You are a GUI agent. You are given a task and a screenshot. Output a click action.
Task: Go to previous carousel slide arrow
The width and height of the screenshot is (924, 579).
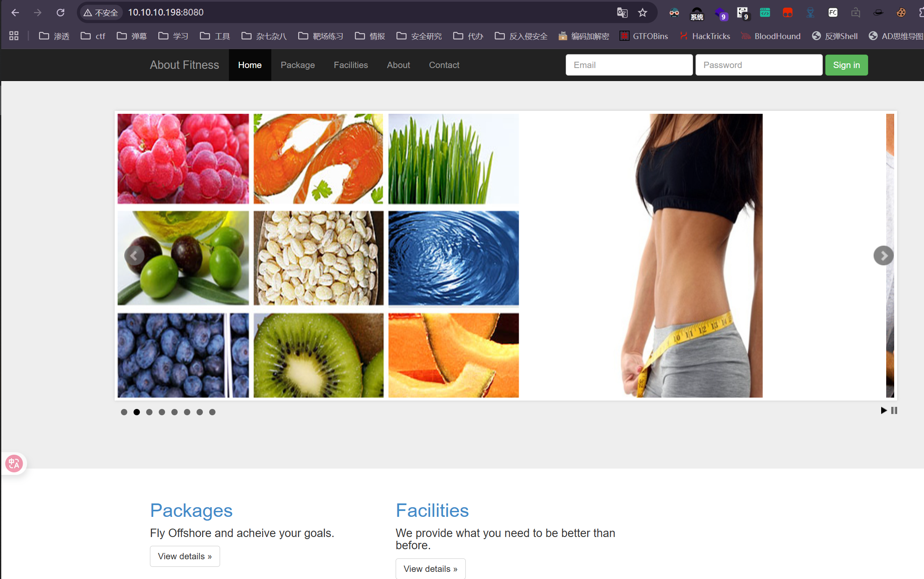pos(134,255)
